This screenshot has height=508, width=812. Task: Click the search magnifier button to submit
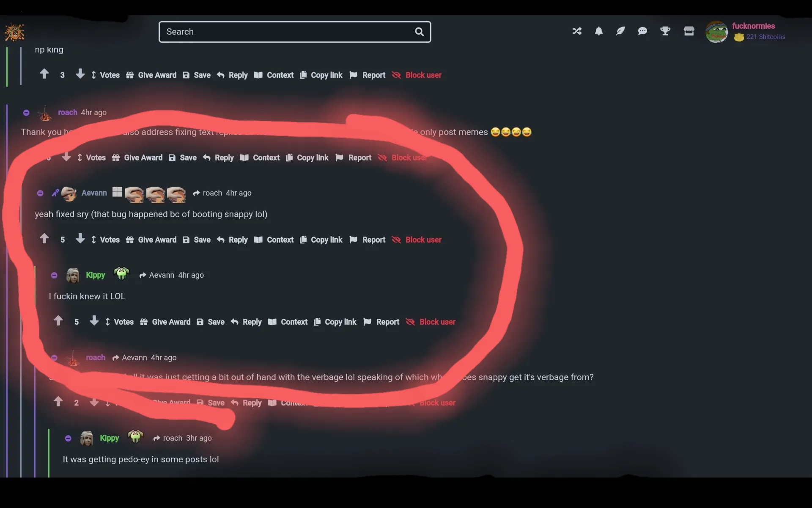(420, 32)
